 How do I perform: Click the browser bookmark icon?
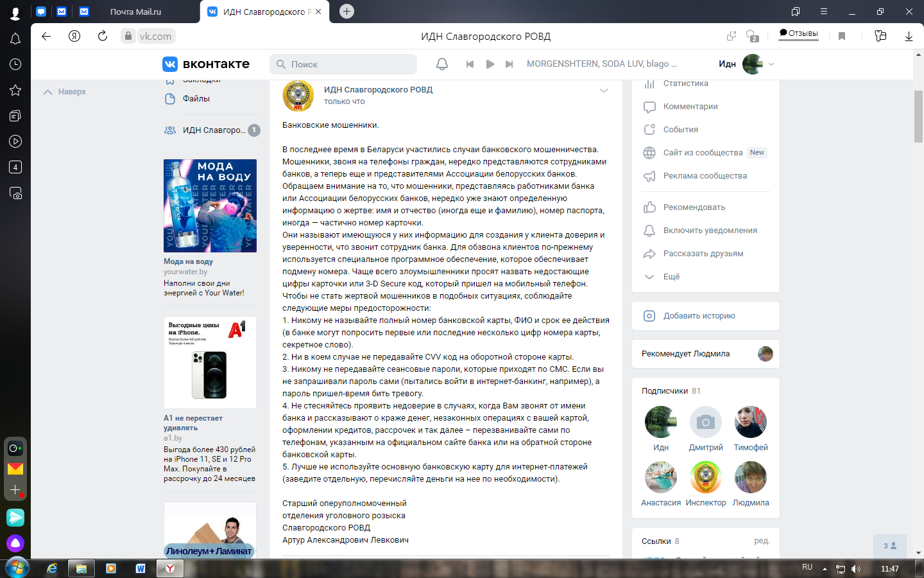point(842,36)
